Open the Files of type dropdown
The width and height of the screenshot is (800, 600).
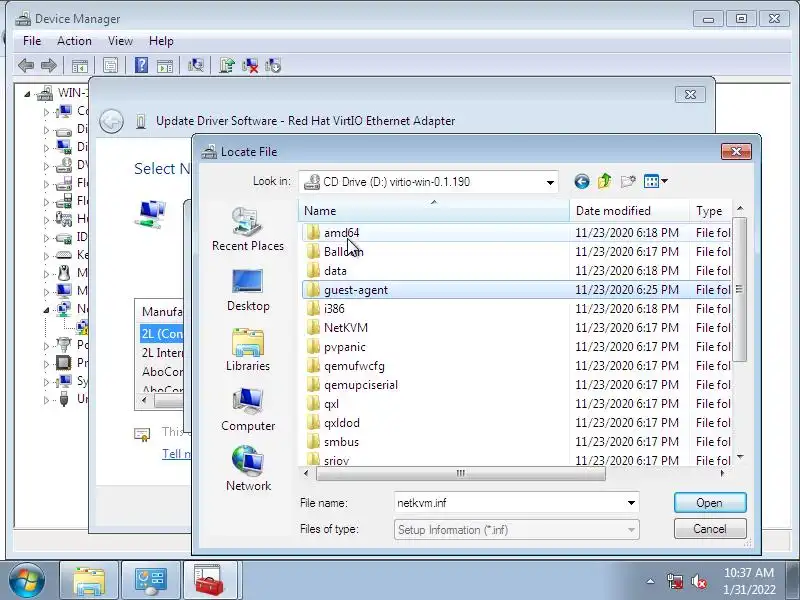pos(631,530)
